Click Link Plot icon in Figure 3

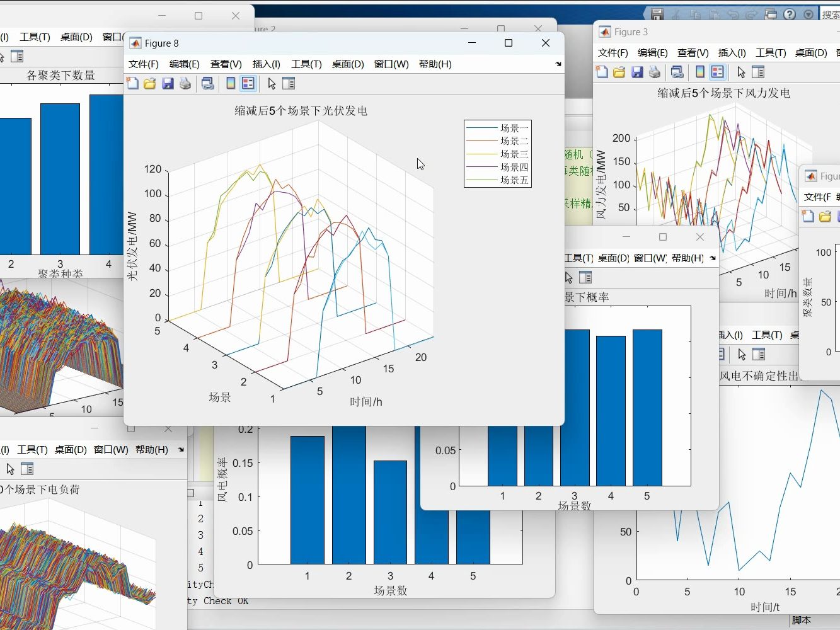[677, 72]
